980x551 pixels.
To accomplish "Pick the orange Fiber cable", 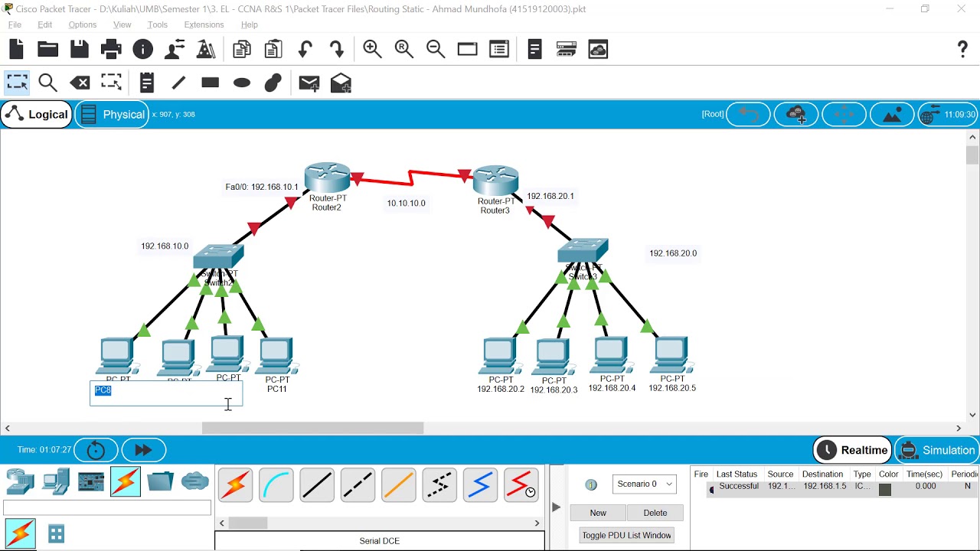I will click(x=398, y=485).
